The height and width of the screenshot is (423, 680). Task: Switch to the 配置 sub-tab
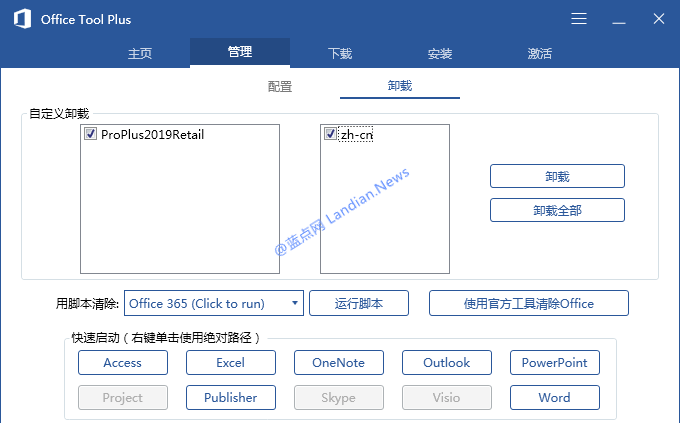(x=280, y=86)
